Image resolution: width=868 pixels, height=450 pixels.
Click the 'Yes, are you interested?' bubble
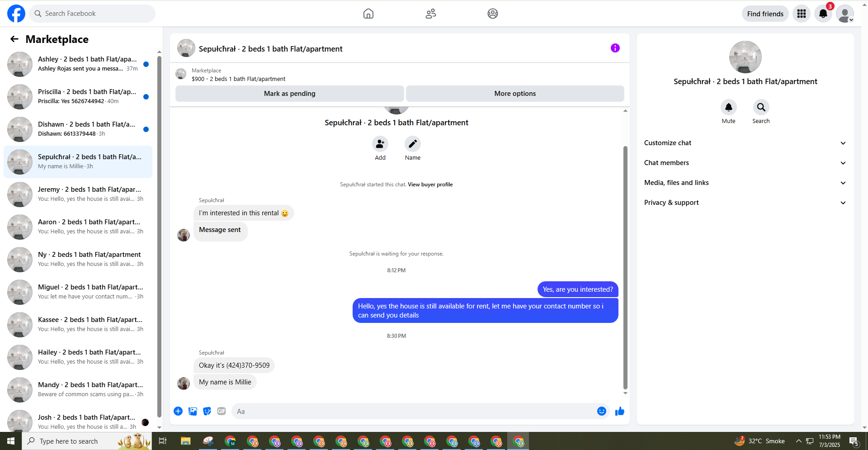[578, 289]
